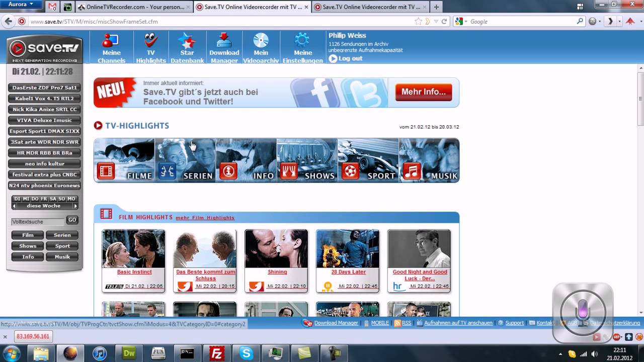Expand the Aurora browser menu
The height and width of the screenshot is (362, 644).
(21, 5)
